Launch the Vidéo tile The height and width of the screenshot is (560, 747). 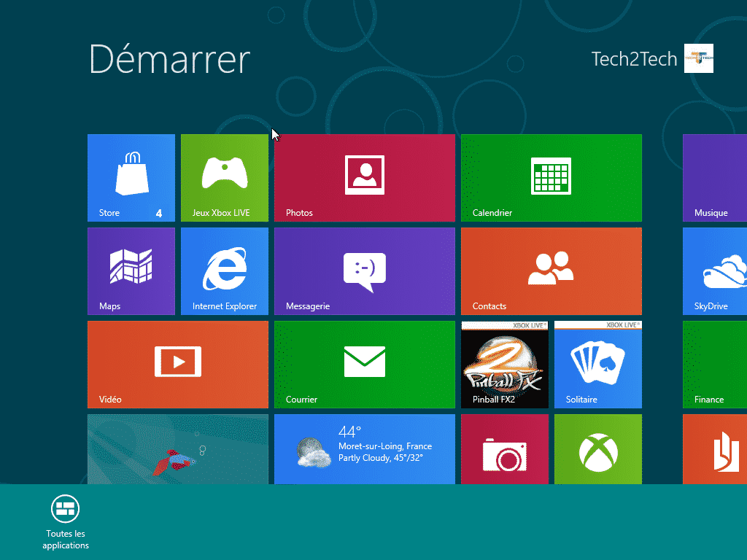pos(178,365)
